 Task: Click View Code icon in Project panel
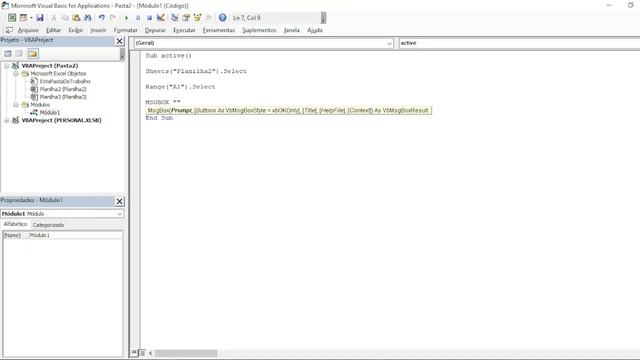click(8, 53)
